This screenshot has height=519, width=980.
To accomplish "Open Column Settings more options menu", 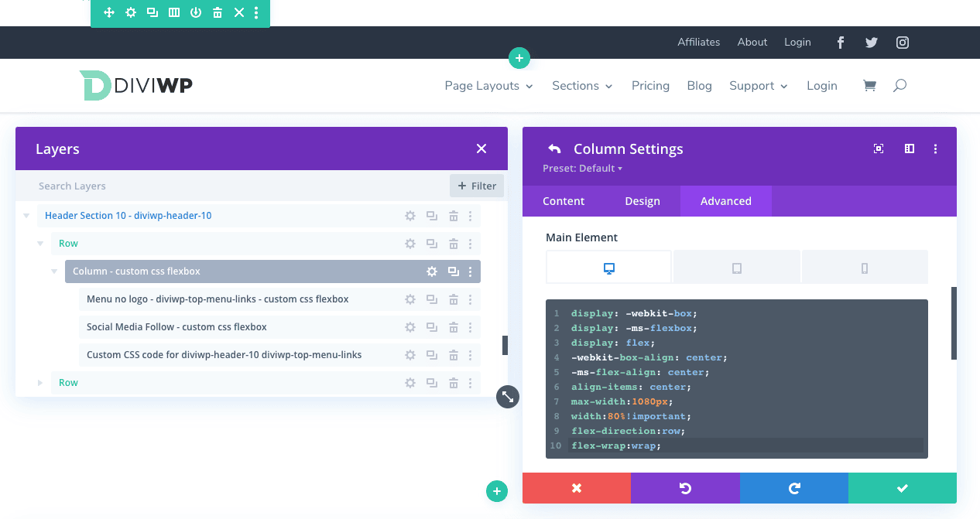I will [x=936, y=149].
